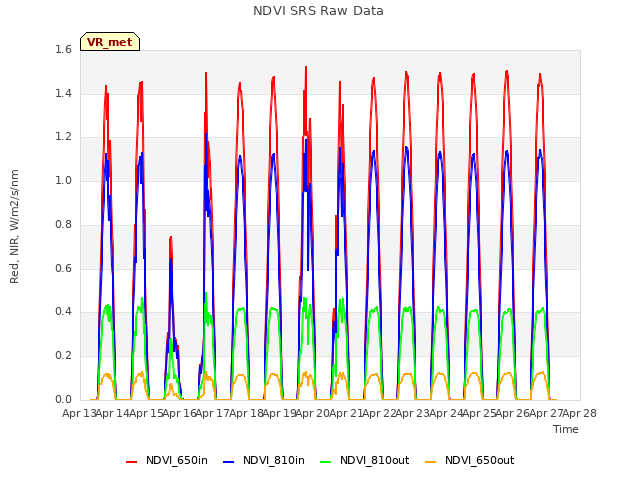Click the chart title NDVI SRS Raw Data
Image resolution: width=640 pixels, height=480 pixels.
pos(318,11)
